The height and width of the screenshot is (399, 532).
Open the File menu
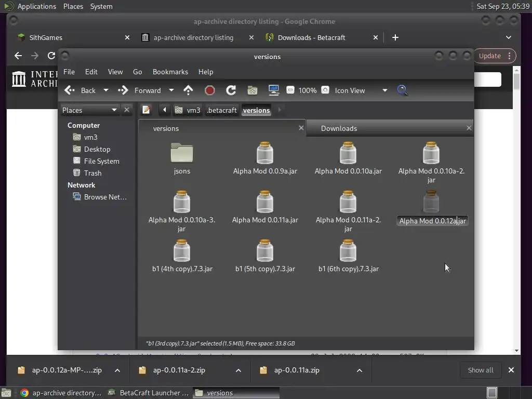pyautogui.click(x=69, y=72)
